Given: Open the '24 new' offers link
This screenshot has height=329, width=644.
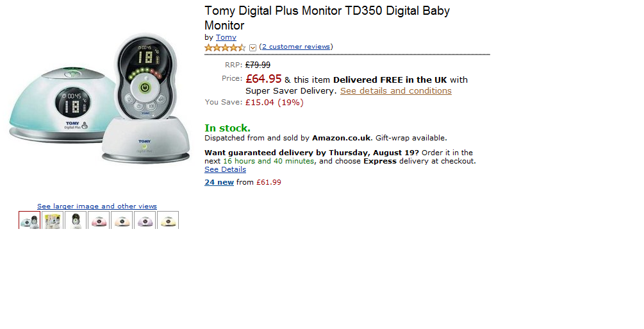Looking at the screenshot, I should [x=219, y=182].
